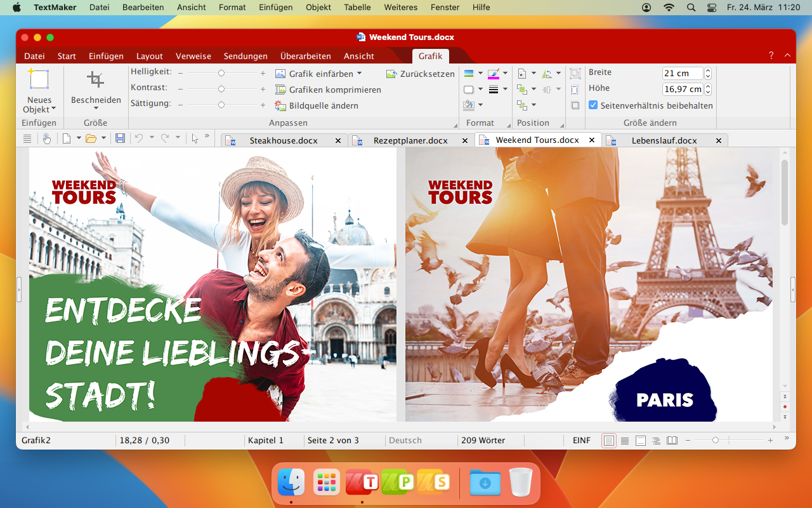Click the help question mark button
This screenshot has height=508, width=812.
771,56
